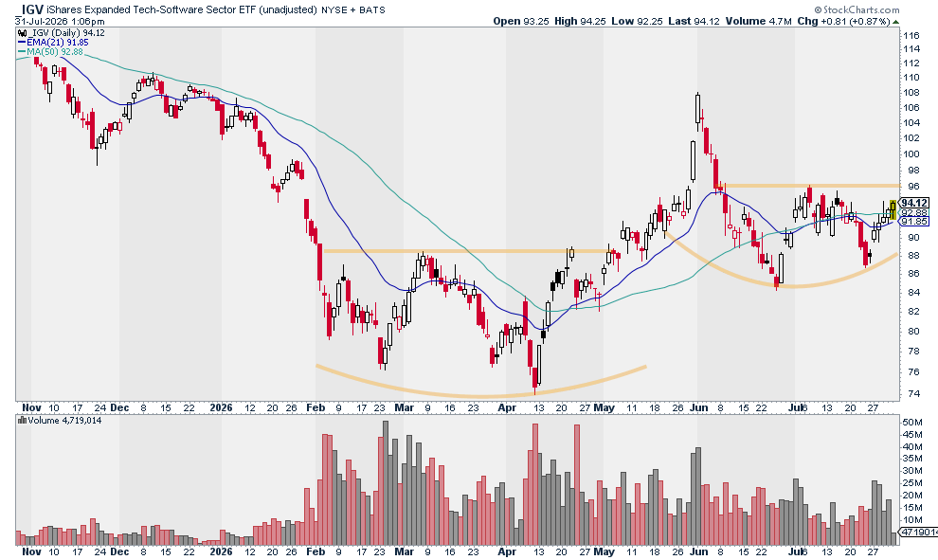Screen dimensions: 938x560
Task: Click the 30M label on the volume axis
Action: (912, 471)
